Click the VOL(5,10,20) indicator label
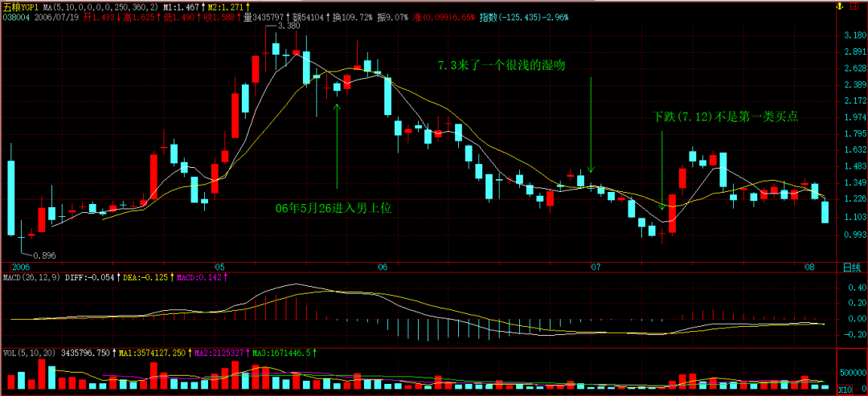This screenshot has width=868, height=396. point(30,353)
